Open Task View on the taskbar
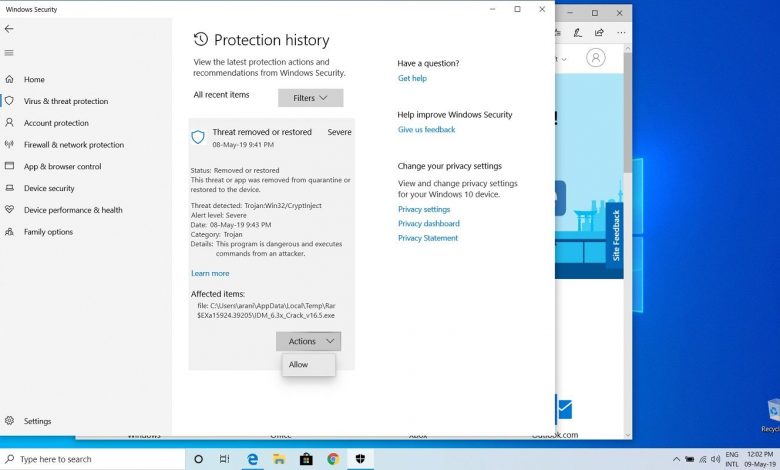Viewport: 780px width, 470px height. pyautogui.click(x=224, y=459)
